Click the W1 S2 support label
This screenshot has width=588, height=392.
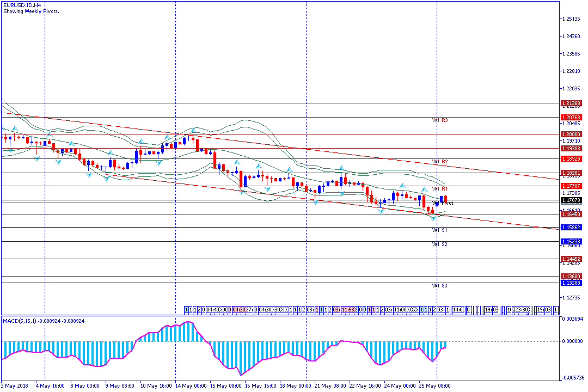click(439, 244)
